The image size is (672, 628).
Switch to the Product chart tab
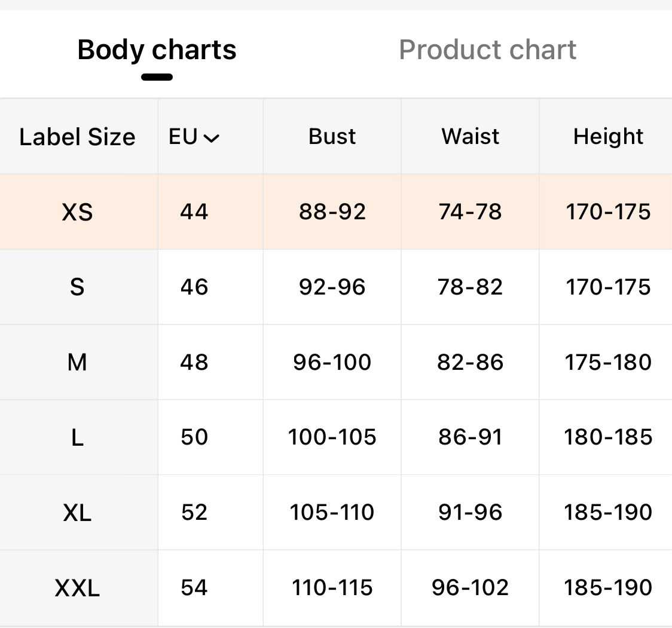coord(487,50)
